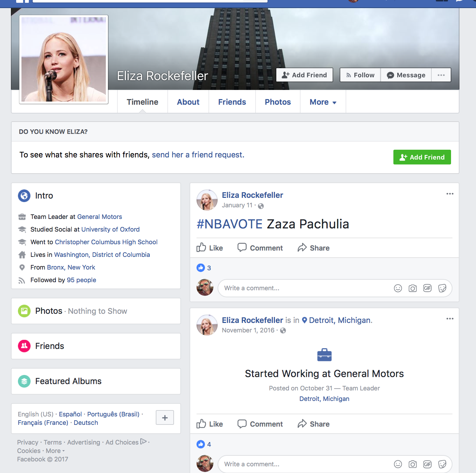Attach a photo using the camera icon
The height and width of the screenshot is (473, 476).
click(x=412, y=288)
